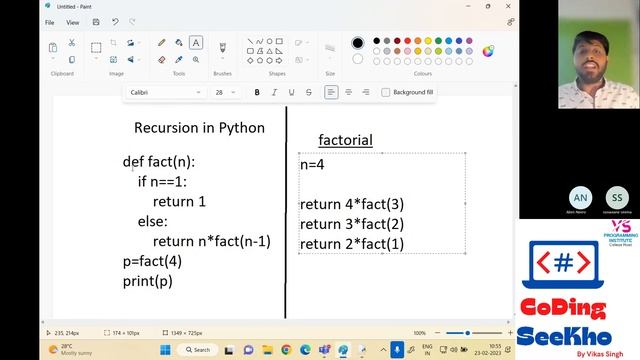Toggle Underline text formatting
Viewport: 640px width, 360px height.
tap(291, 92)
